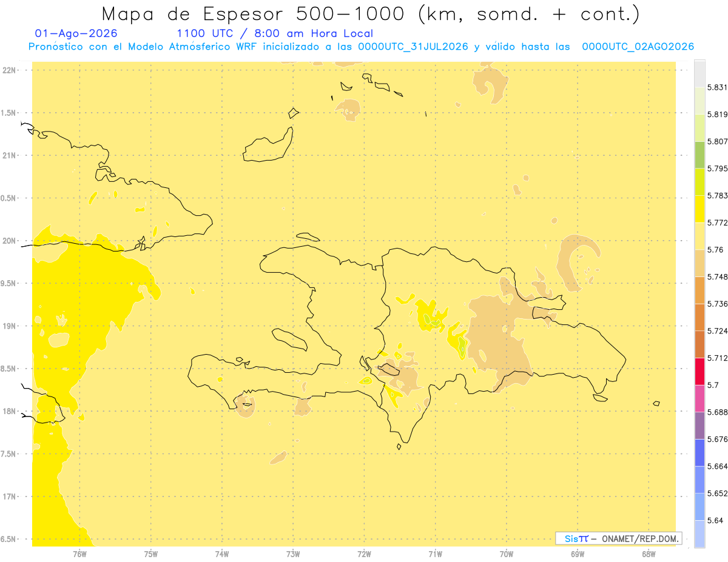Click the legend value 5.652

[717, 493]
